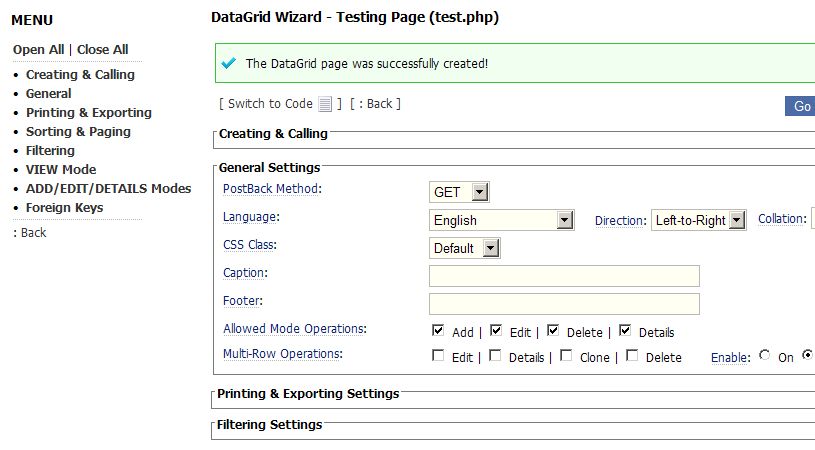Expand the CSS Class dropdown
This screenshot has height=450, width=815.
click(x=465, y=248)
